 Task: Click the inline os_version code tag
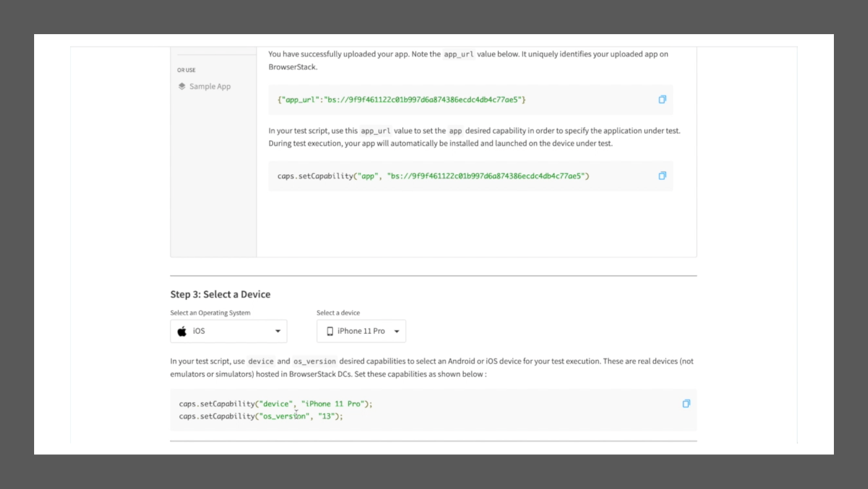pyautogui.click(x=314, y=361)
